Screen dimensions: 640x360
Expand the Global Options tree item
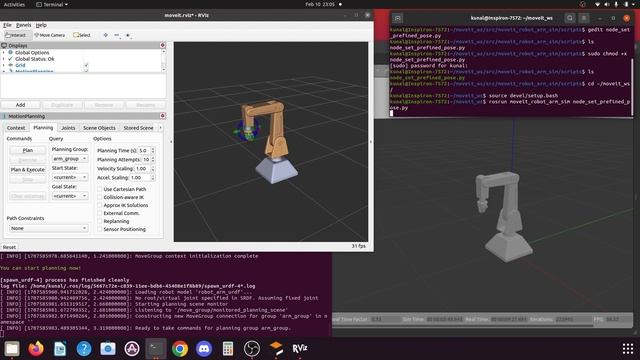(x=4, y=53)
